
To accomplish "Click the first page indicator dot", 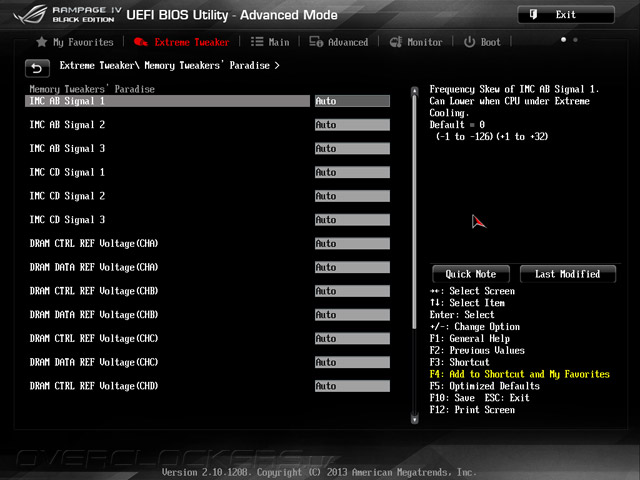I will pos(563,40).
